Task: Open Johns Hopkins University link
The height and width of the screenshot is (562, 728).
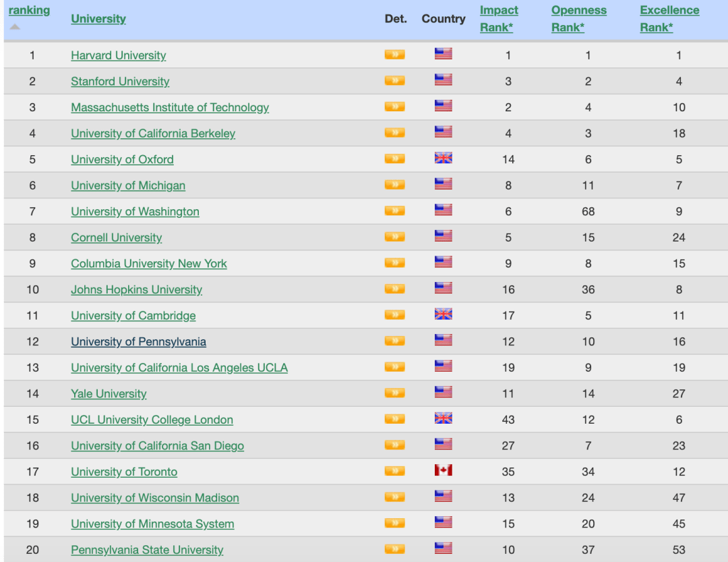Action: point(136,289)
